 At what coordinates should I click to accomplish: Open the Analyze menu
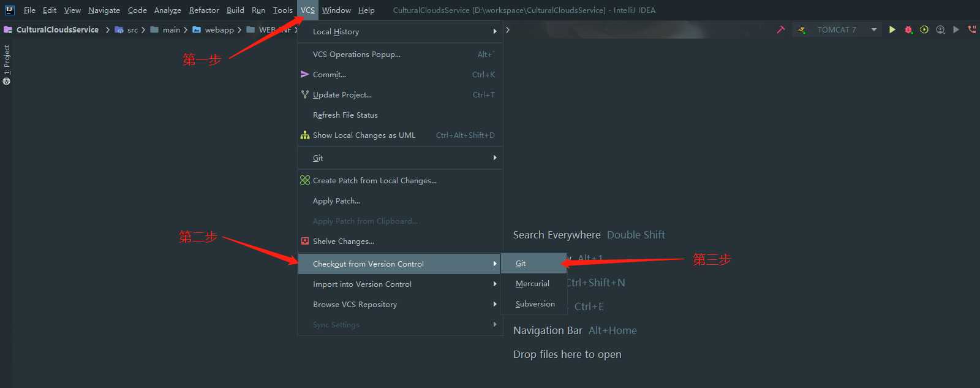click(168, 10)
